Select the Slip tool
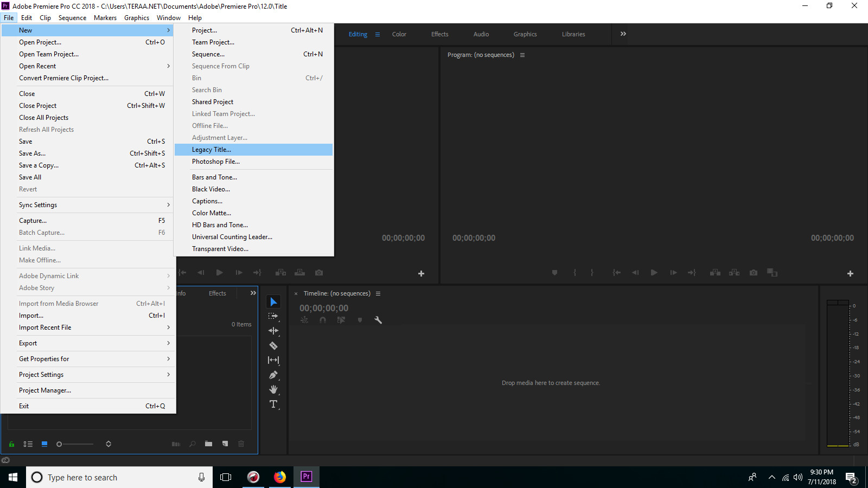868x488 pixels. click(x=273, y=360)
